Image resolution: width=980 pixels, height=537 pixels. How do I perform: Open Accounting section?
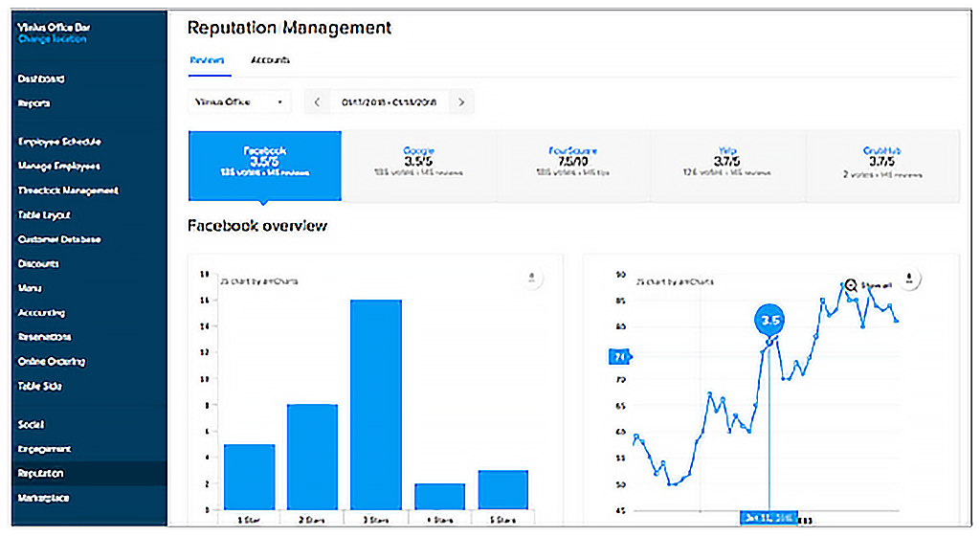point(41,312)
